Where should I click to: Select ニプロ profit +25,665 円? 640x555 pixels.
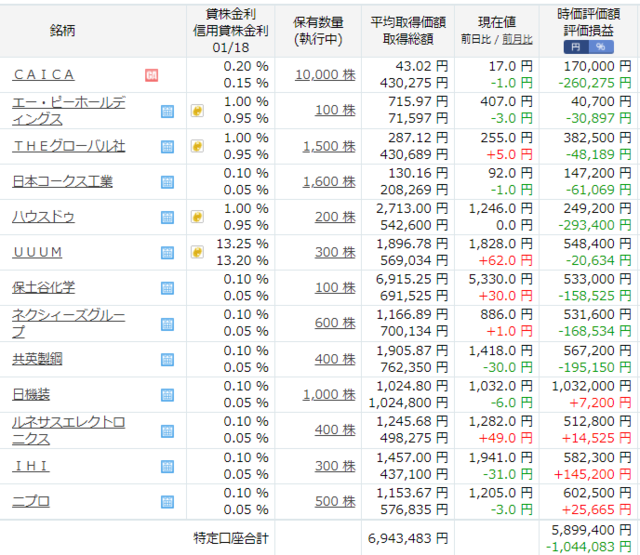(x=596, y=509)
